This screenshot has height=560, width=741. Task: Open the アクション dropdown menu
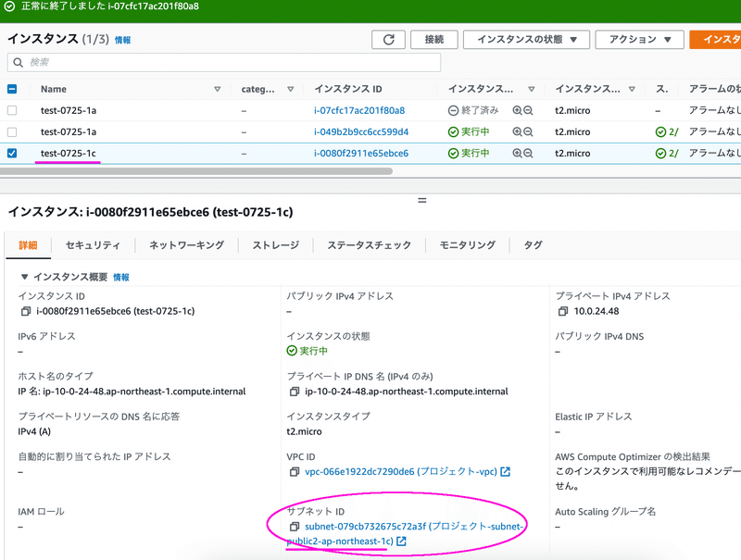click(x=639, y=40)
